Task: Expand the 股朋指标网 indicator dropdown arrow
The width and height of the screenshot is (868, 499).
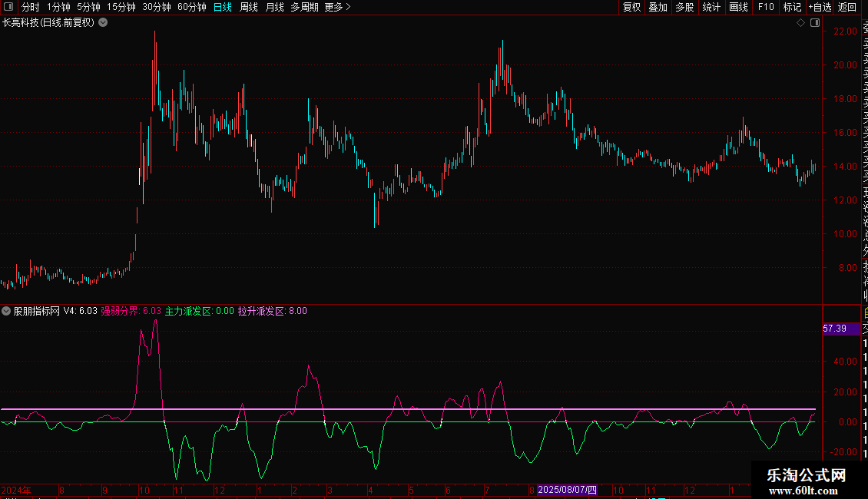Action: (7, 311)
